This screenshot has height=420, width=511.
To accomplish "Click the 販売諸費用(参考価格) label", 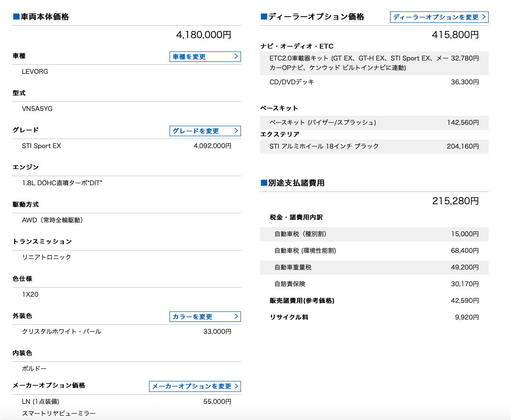I will (302, 301).
